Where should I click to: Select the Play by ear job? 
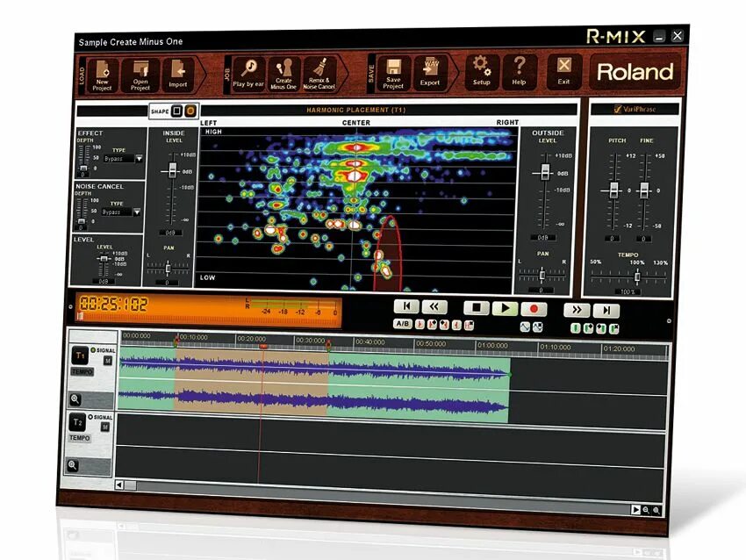click(248, 74)
